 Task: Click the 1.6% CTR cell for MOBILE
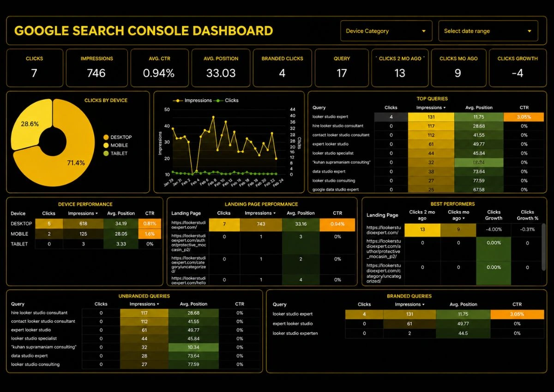pos(150,234)
